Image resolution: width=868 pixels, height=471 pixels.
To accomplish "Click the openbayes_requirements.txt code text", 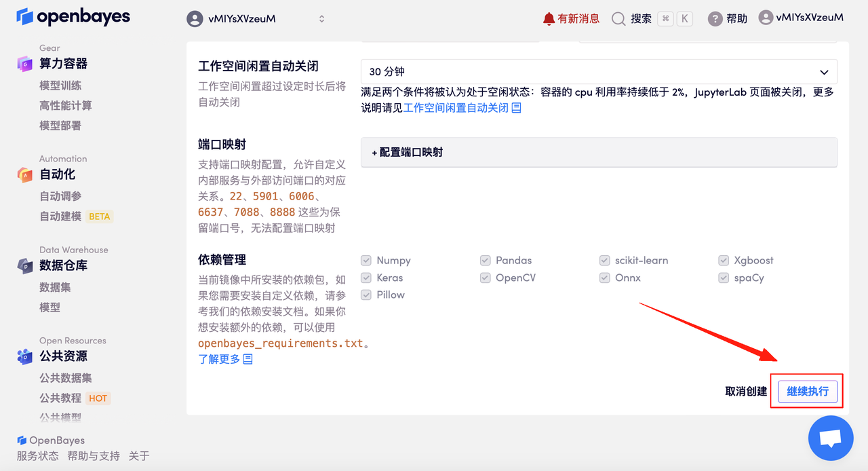I will tap(281, 343).
